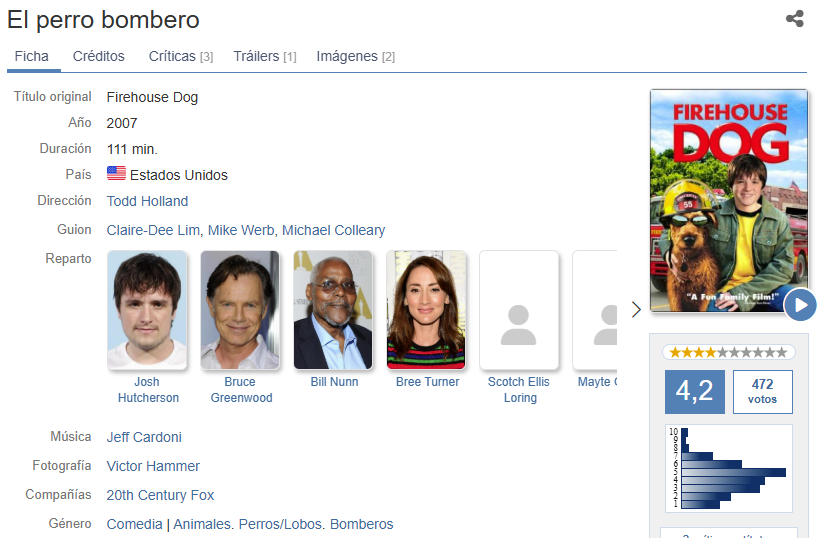Click the star rating bar

tap(728, 352)
